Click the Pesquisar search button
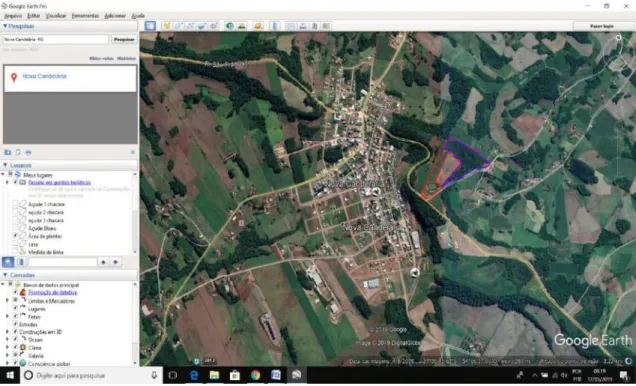This screenshot has height=386, width=636. pyautogui.click(x=124, y=39)
